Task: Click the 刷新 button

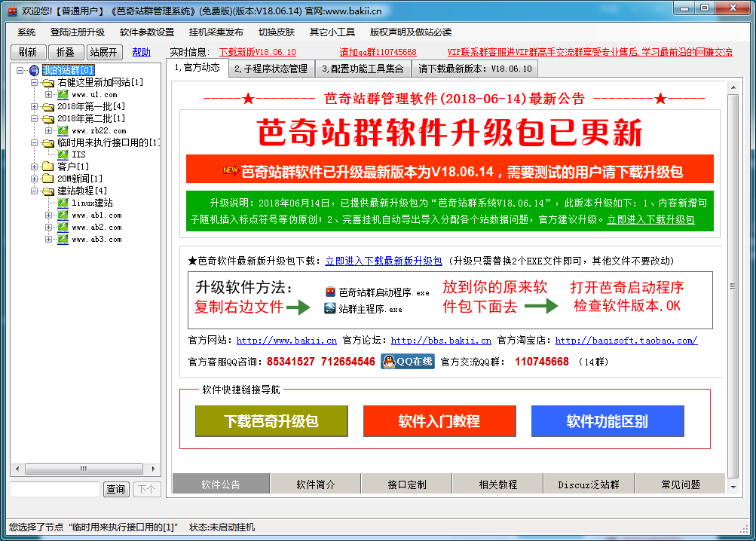Action: coord(28,52)
